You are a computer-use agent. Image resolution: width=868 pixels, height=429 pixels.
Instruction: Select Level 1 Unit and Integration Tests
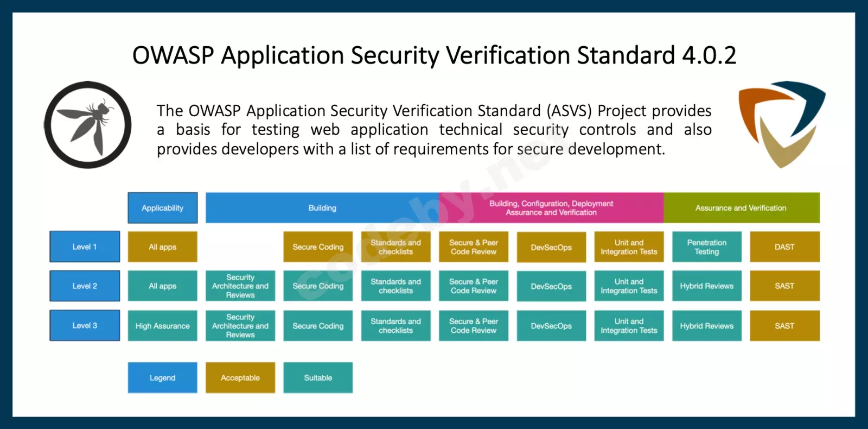(629, 247)
